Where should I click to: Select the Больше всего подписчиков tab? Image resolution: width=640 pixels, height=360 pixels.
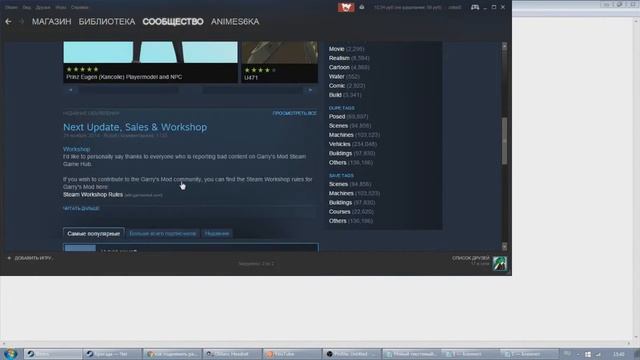click(162, 233)
